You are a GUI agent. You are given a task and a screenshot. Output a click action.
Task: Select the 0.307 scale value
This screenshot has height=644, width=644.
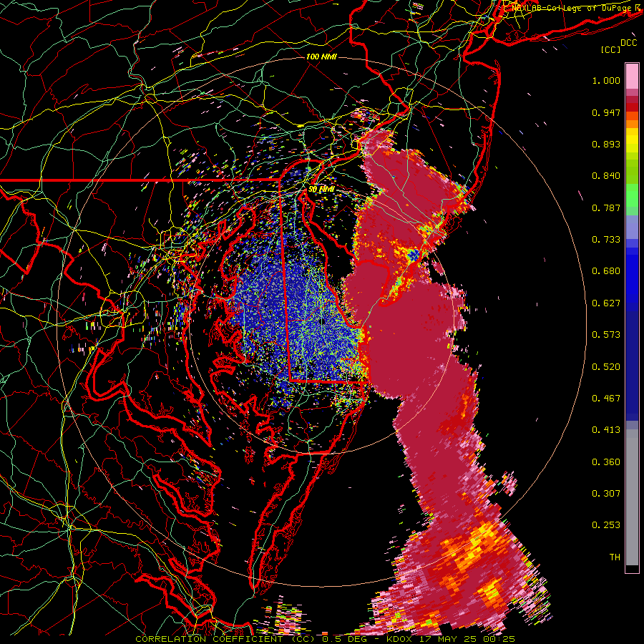coord(606,494)
